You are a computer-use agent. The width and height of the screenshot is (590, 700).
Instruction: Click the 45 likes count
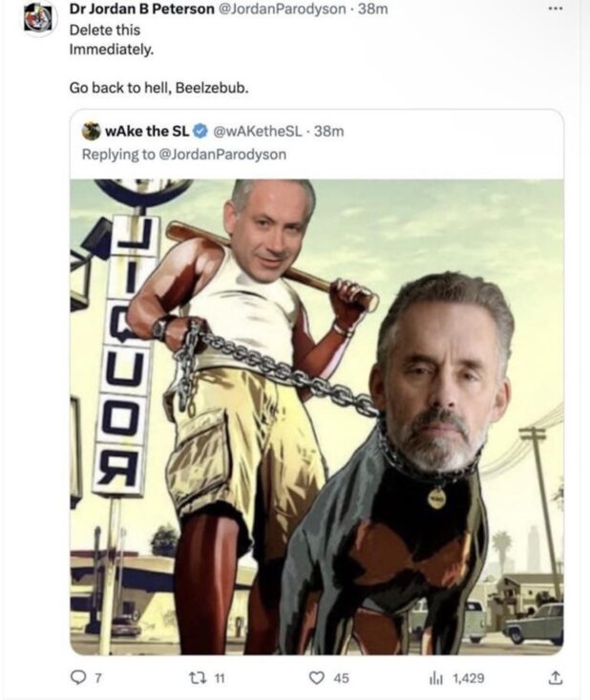pyautogui.click(x=341, y=679)
